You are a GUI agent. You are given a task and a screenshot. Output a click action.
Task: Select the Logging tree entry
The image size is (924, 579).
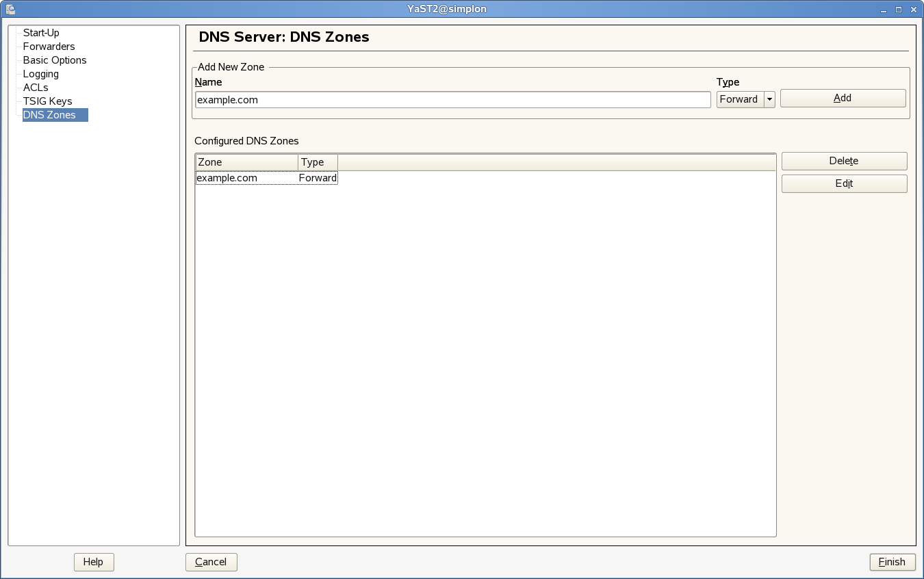click(41, 74)
